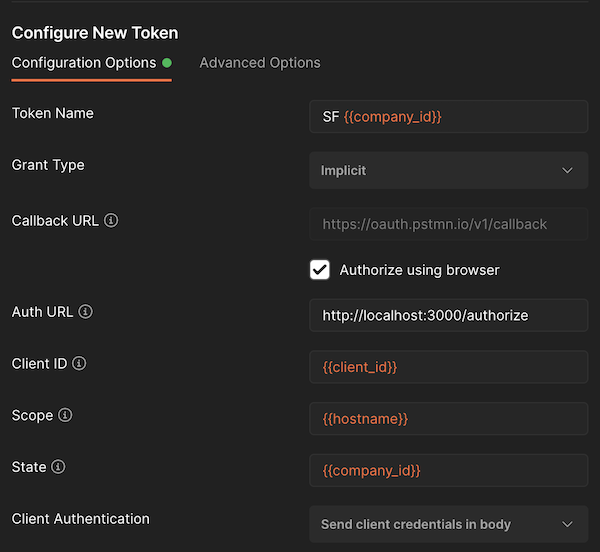
Task: Uncheck Authorize using browser checkbox
Action: pyautogui.click(x=320, y=270)
